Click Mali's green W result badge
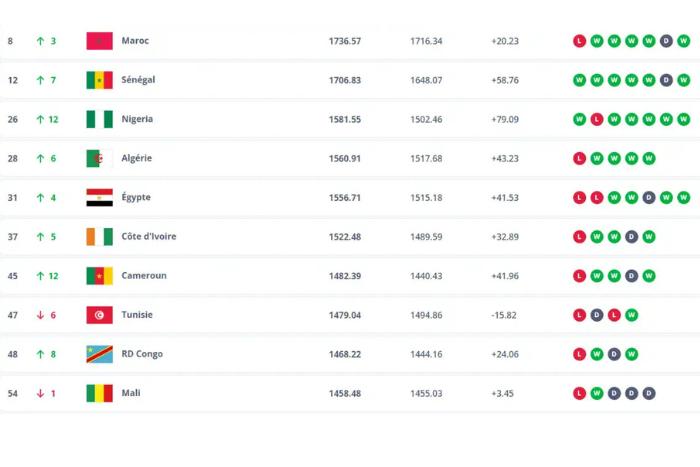This screenshot has height=467, width=700. 596,393
